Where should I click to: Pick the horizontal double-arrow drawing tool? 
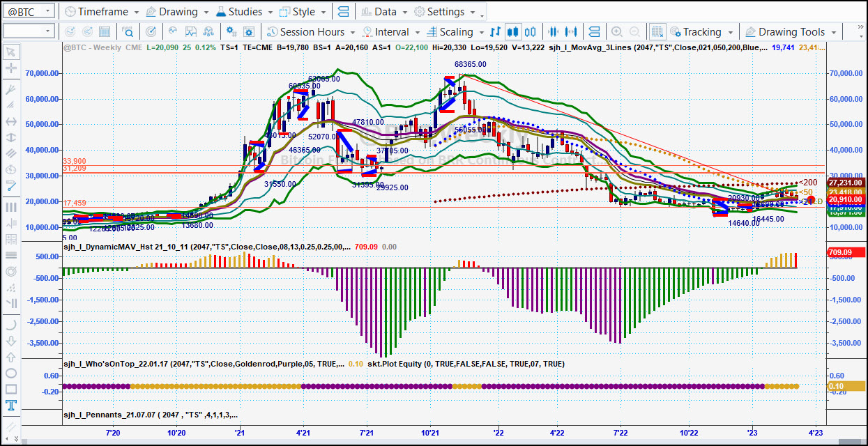(11, 121)
